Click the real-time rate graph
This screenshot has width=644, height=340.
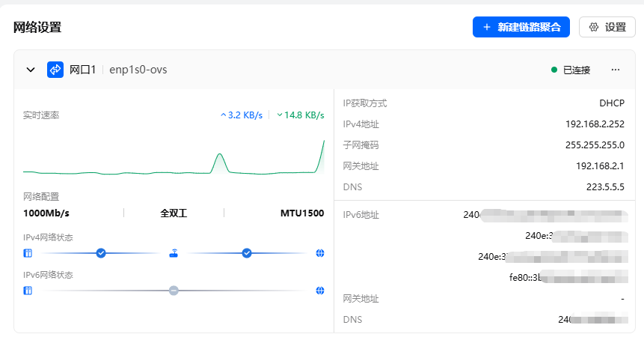click(174, 158)
